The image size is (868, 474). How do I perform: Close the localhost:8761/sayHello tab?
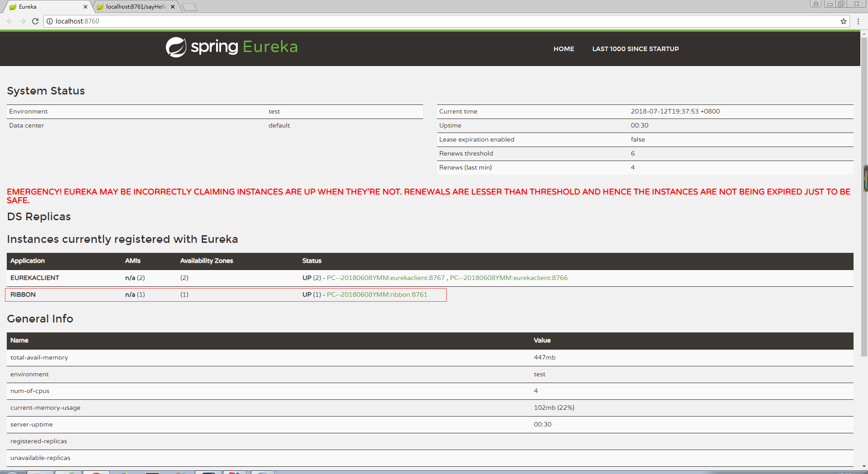pos(173,7)
